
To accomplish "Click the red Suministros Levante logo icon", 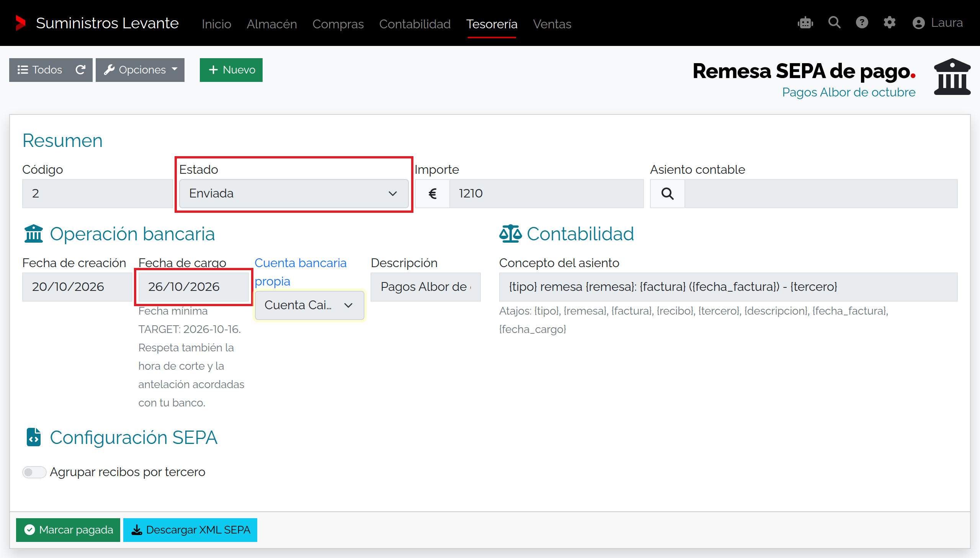I will (20, 23).
